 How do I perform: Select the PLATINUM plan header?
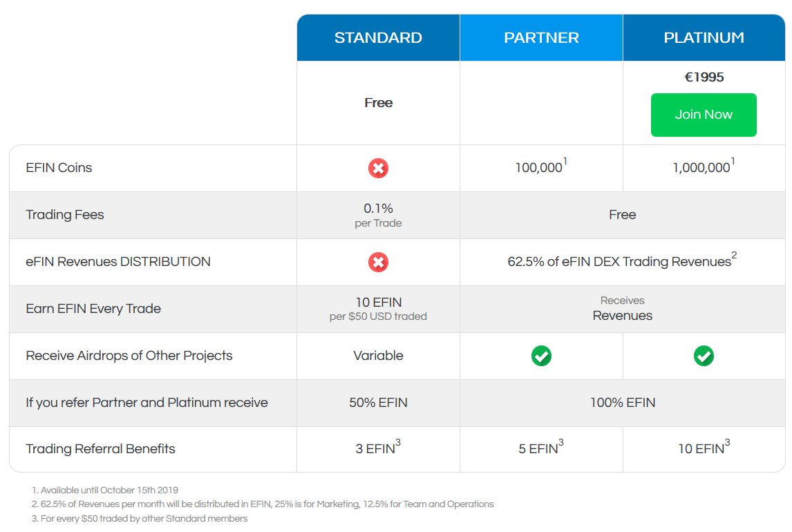[704, 38]
